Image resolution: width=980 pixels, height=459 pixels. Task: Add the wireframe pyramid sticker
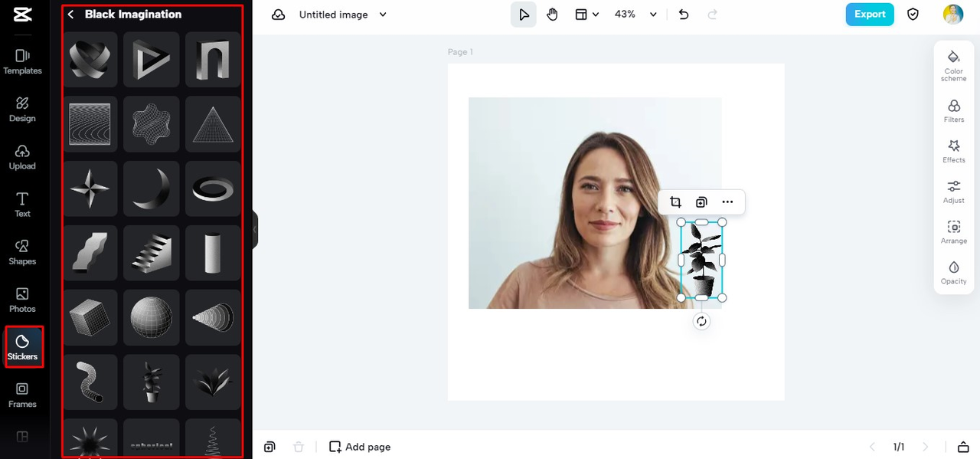click(x=212, y=124)
